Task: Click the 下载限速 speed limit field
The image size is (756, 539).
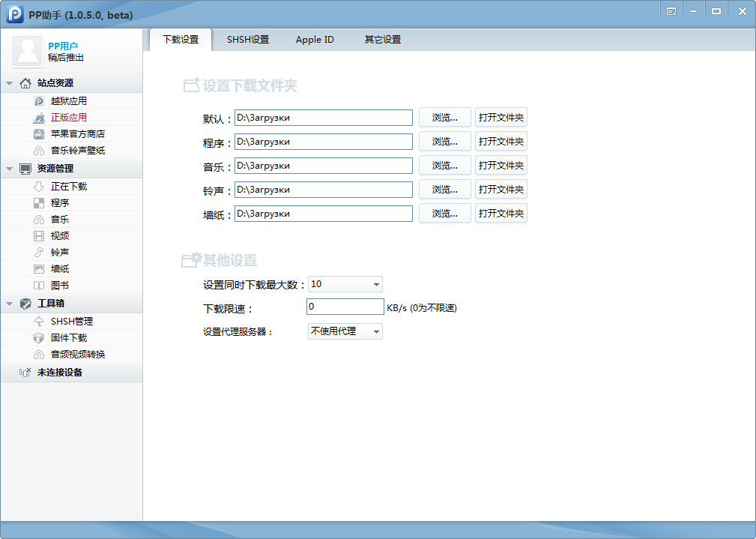Action: click(345, 307)
